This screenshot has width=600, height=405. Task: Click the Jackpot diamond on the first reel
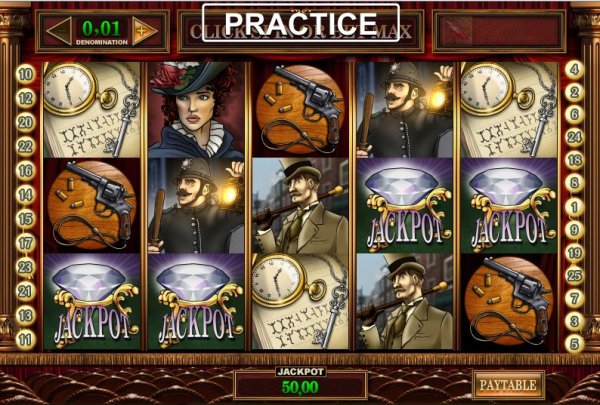92,301
